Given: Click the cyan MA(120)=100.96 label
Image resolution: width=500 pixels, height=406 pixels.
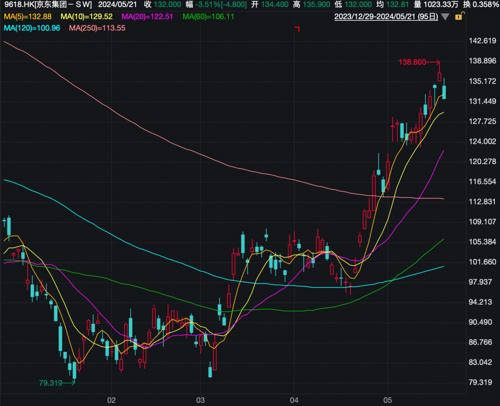Looking at the screenshot, I should pos(32,28).
